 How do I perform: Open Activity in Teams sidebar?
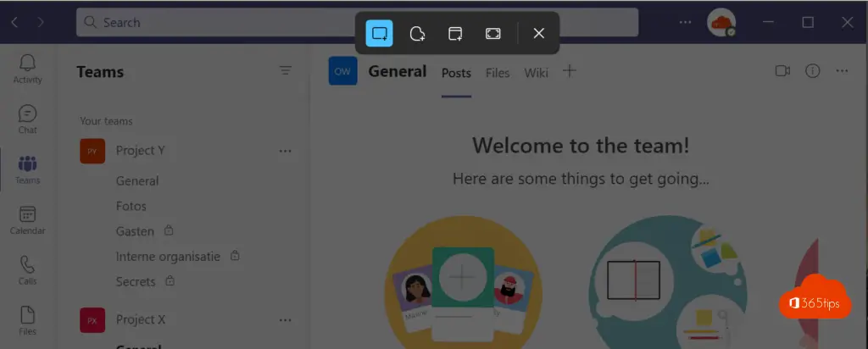(x=28, y=69)
